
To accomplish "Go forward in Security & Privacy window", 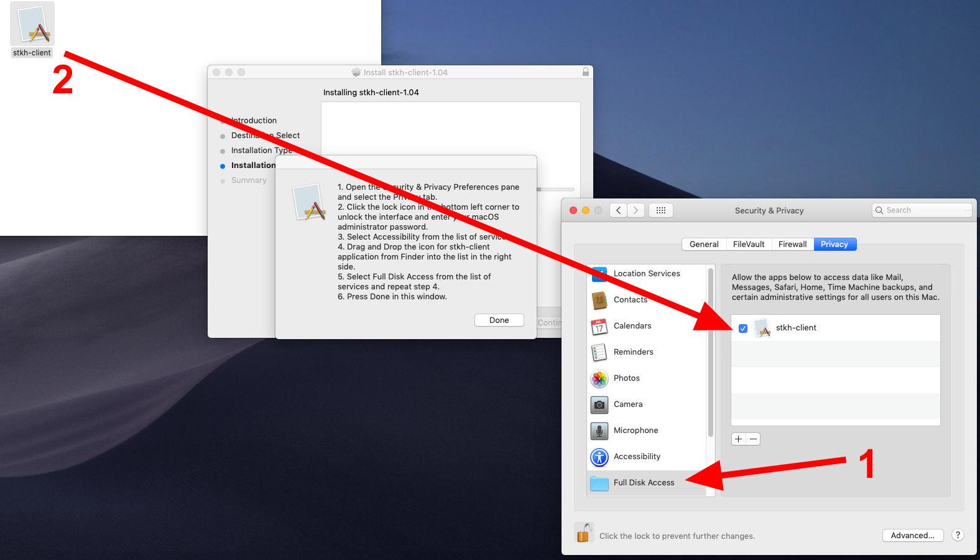I will click(x=636, y=210).
